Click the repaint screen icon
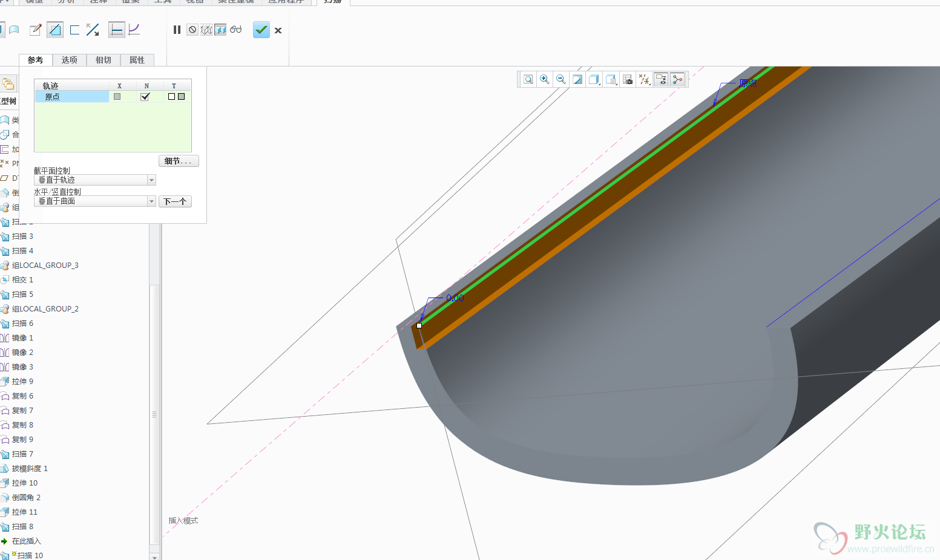Viewport: 940px width, 560px height. [577, 79]
